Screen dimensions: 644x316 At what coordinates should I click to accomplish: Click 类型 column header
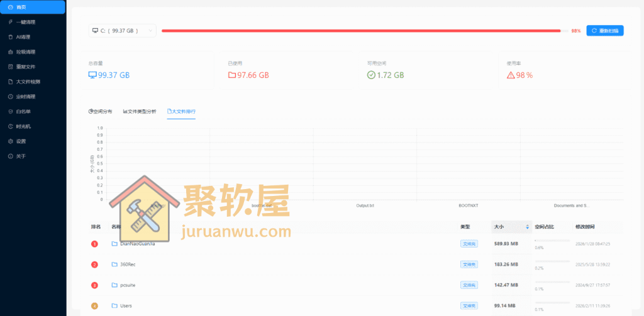465,227
